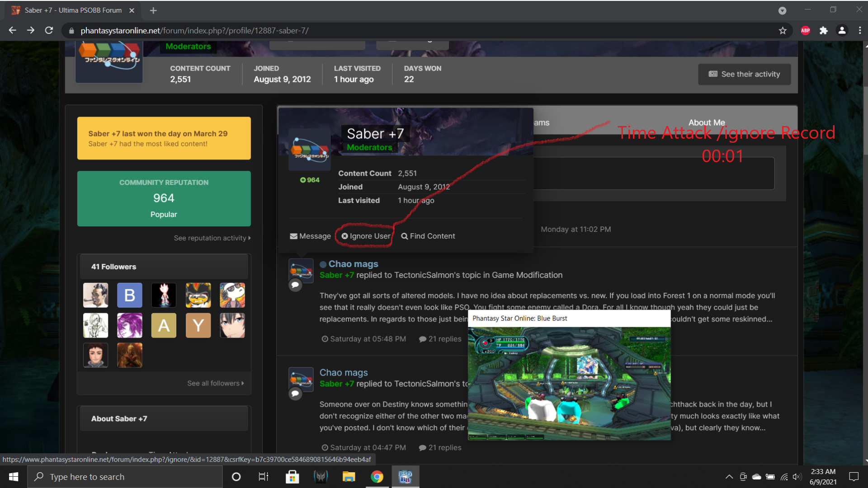Click the Message link in the hover card
Screen dimensions: 868x488
(310, 236)
